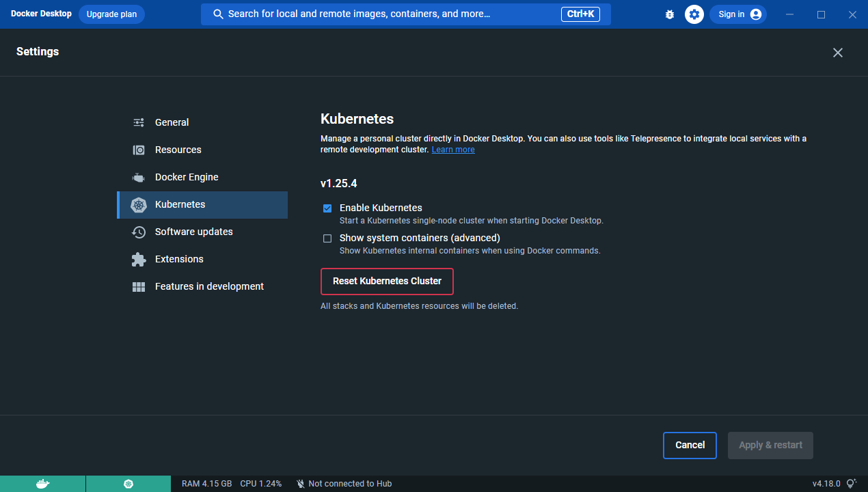The height and width of the screenshot is (492, 868).
Task: Open the Docker Engine settings section
Action: pos(202,177)
